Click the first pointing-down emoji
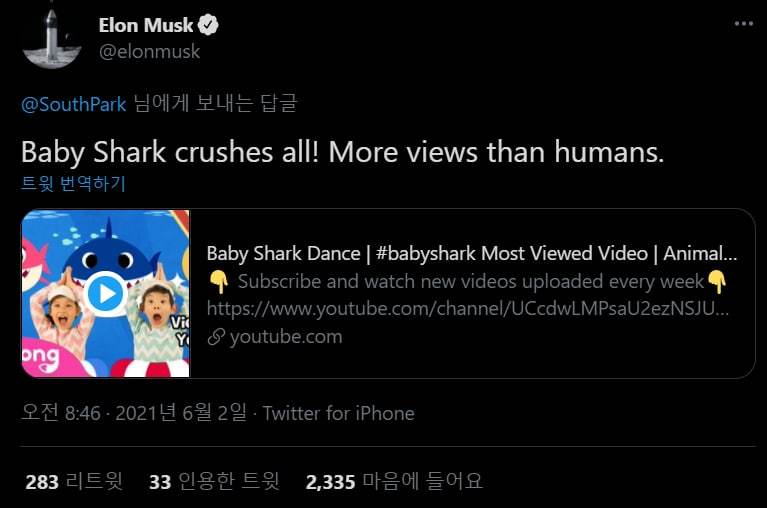Image resolution: width=767 pixels, height=508 pixels. (217, 281)
